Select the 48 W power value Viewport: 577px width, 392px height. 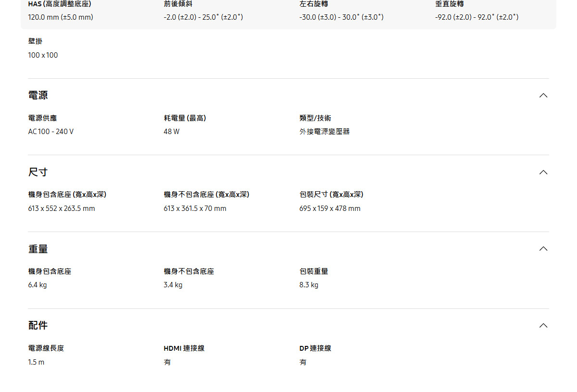[x=171, y=131]
